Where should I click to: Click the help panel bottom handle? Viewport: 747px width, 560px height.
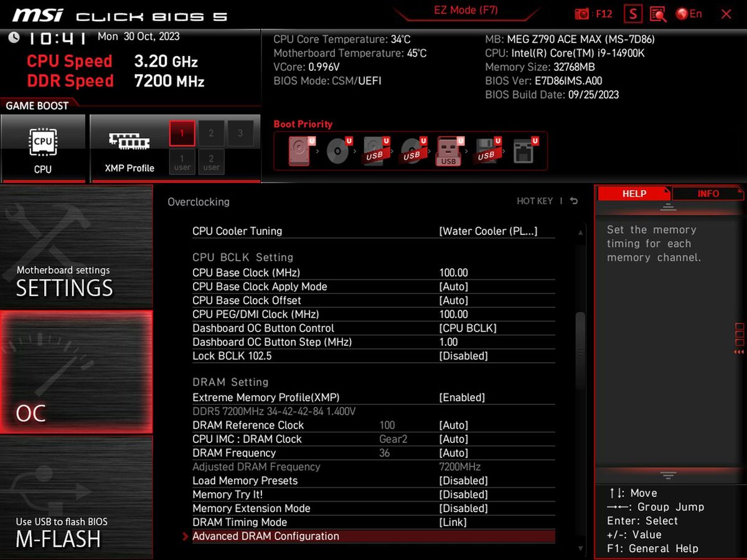coord(668,475)
